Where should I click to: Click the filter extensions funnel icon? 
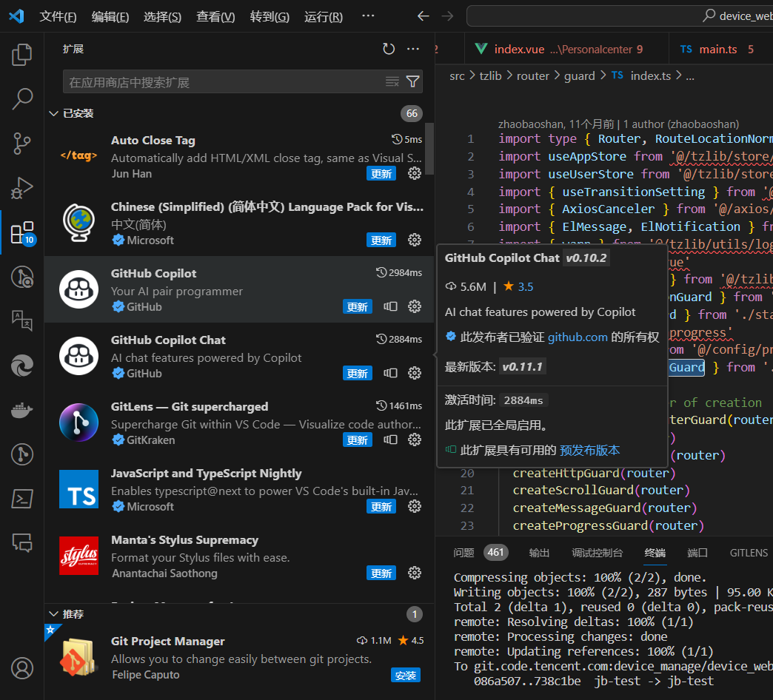pos(412,81)
